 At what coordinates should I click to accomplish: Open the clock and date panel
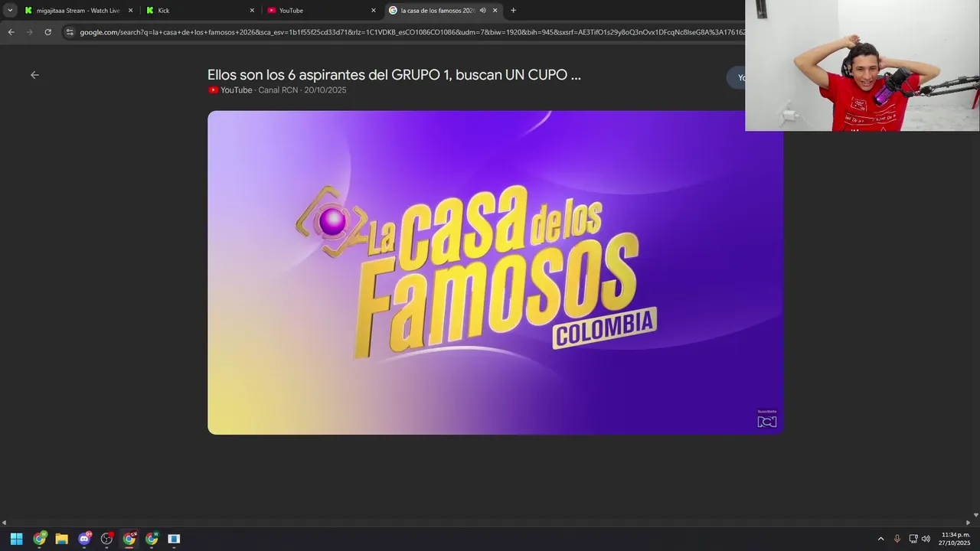coord(955,539)
